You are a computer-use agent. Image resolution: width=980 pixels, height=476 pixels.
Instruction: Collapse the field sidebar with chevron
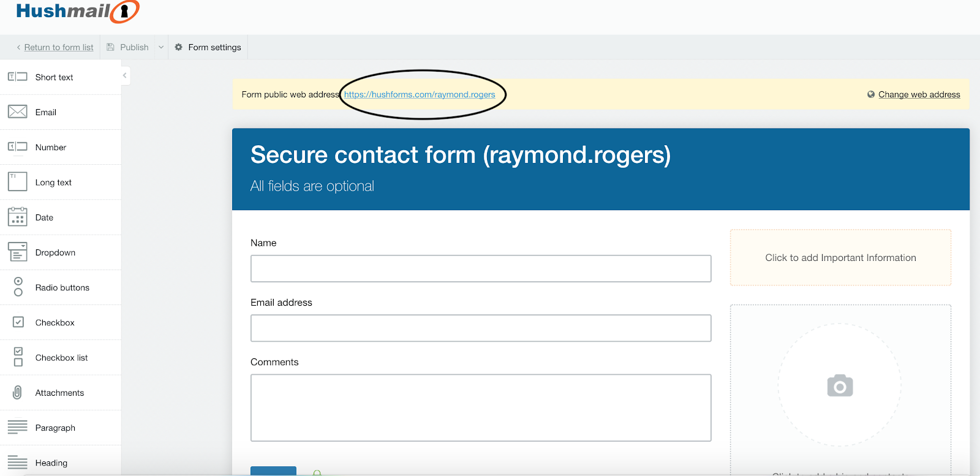[x=125, y=76]
